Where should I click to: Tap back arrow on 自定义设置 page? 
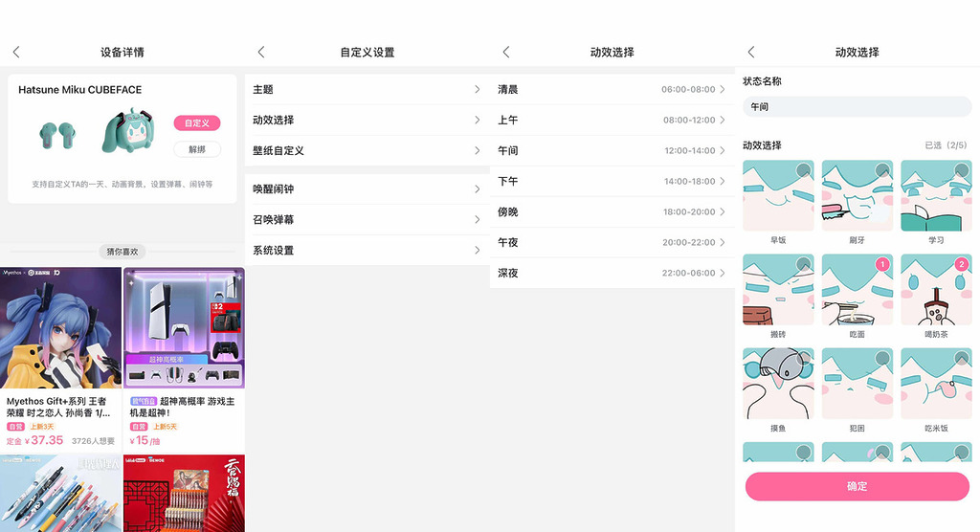coord(261,52)
